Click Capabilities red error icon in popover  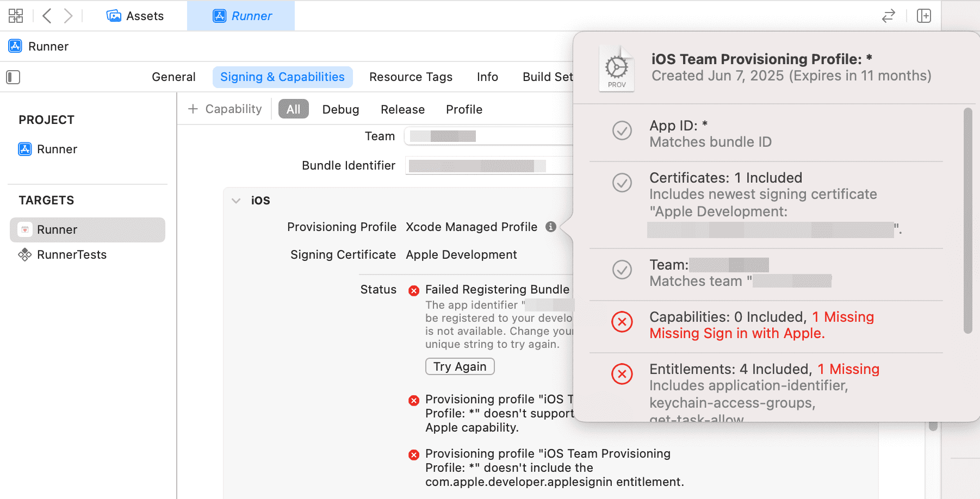point(622,322)
